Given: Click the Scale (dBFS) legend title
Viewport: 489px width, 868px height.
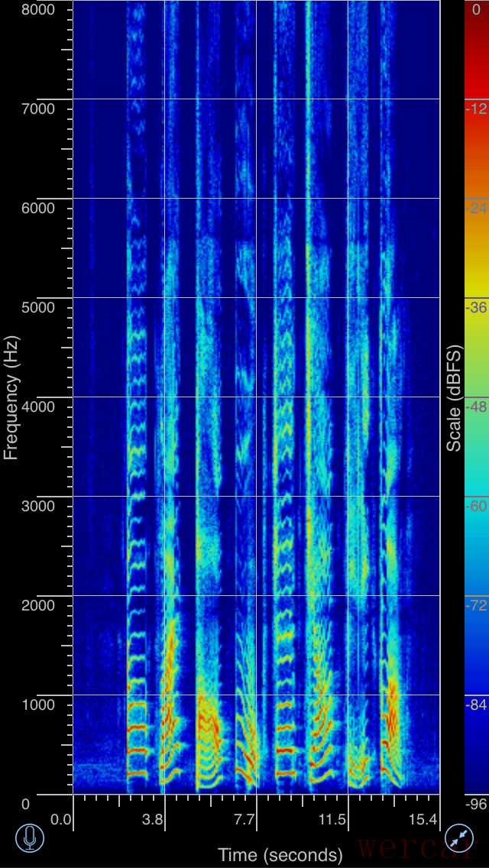Looking at the screenshot, I should click(455, 399).
